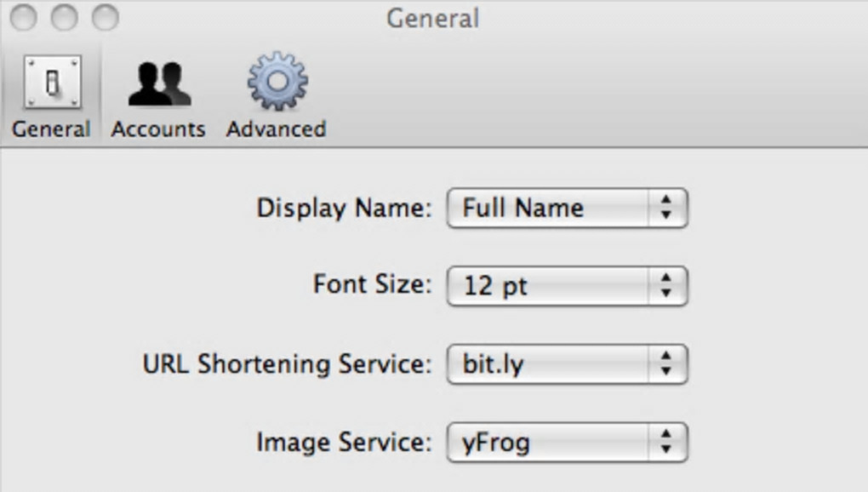Click the "Display Name:" field label
Image resolution: width=868 pixels, height=492 pixels.
[345, 209]
